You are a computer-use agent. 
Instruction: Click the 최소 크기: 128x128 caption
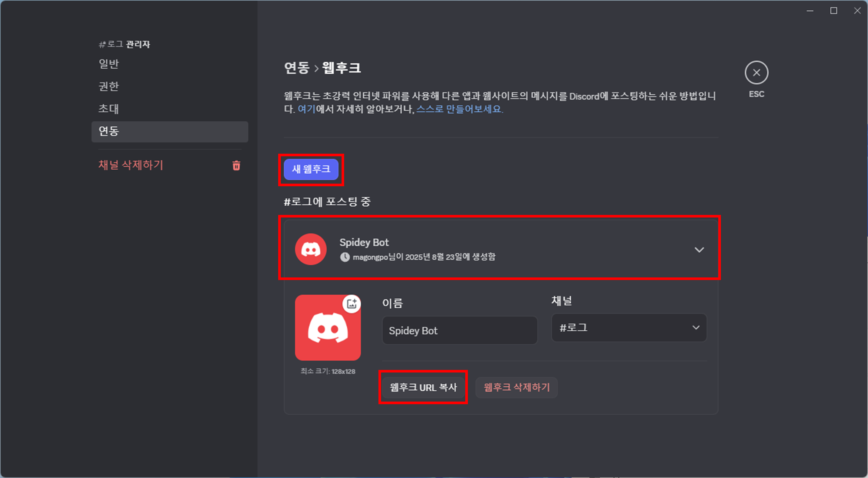point(328,371)
